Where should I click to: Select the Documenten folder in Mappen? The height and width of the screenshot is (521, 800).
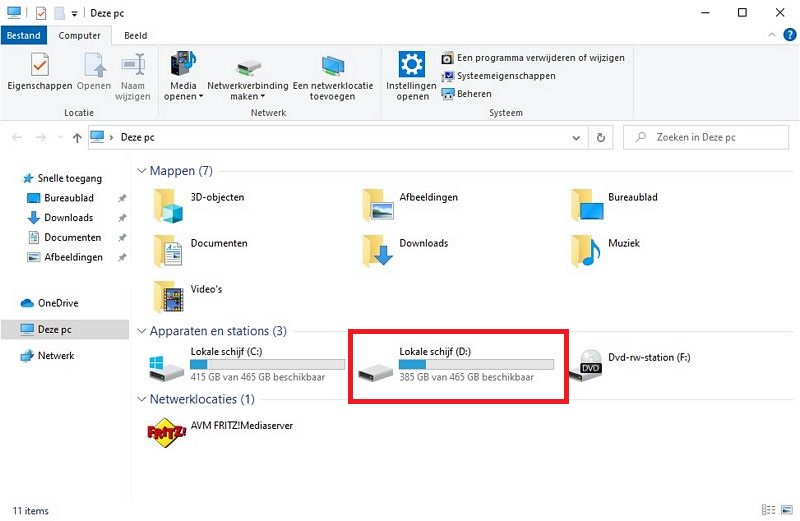coord(201,251)
